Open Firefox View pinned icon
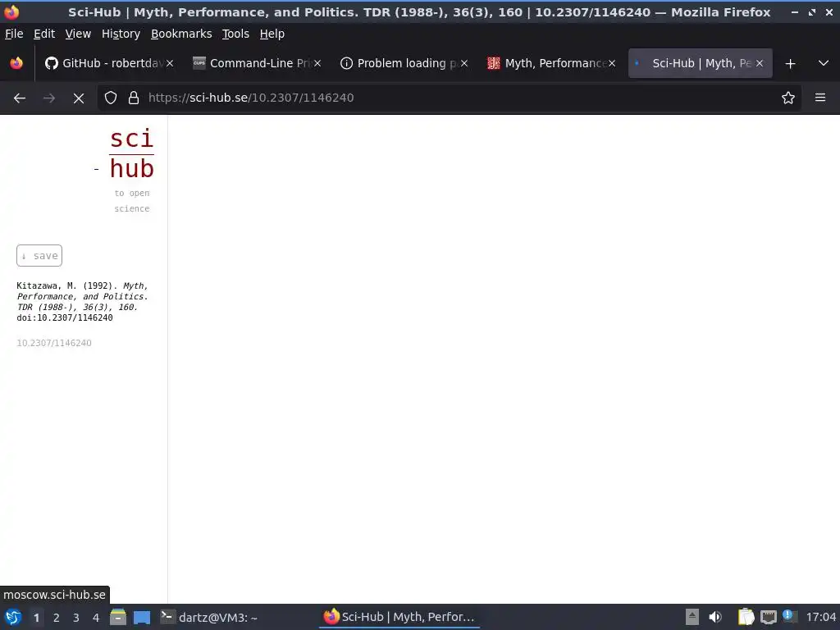The height and width of the screenshot is (630, 840). coord(16,64)
